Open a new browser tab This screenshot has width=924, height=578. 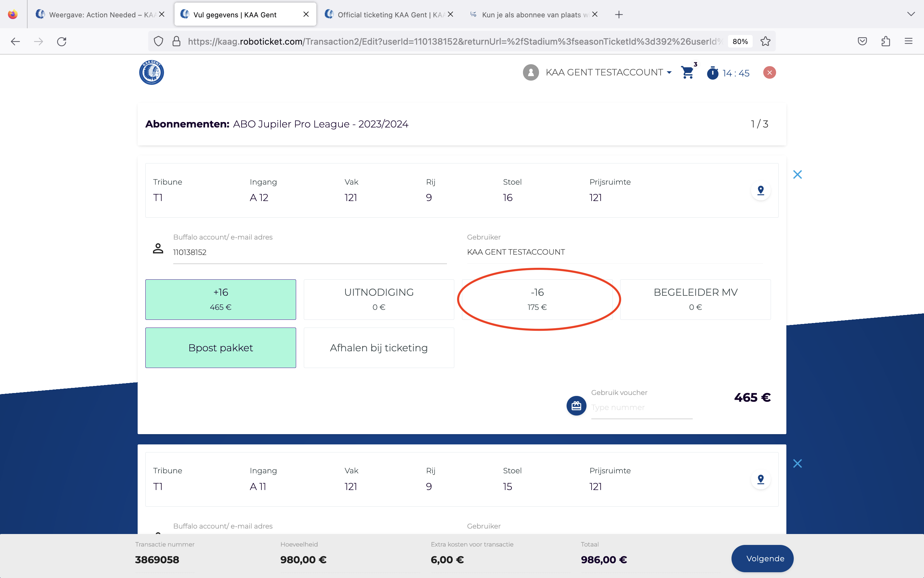click(x=619, y=14)
